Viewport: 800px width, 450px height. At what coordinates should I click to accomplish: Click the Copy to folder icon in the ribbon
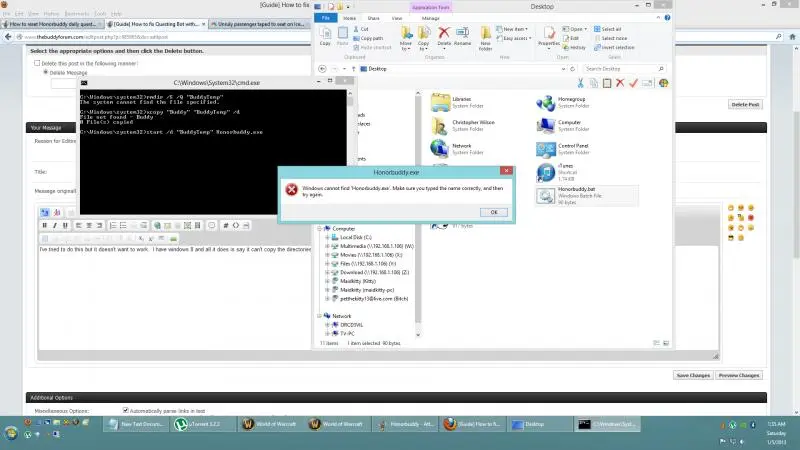pyautogui.click(x=424, y=33)
